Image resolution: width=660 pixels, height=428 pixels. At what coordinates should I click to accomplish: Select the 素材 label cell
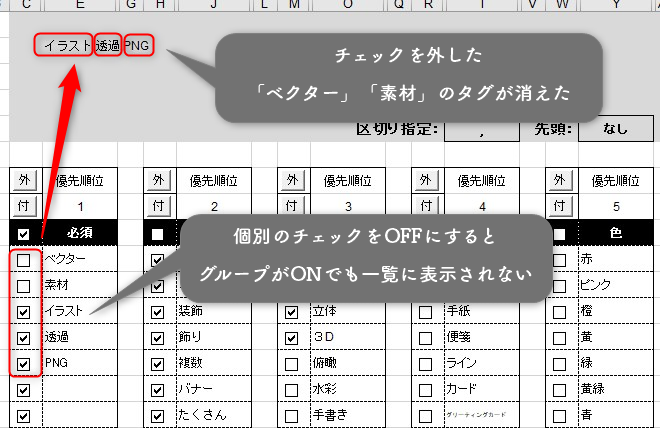tap(80, 285)
